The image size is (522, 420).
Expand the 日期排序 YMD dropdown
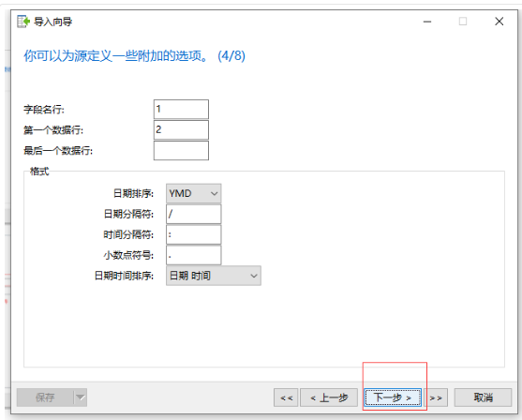(x=193, y=193)
